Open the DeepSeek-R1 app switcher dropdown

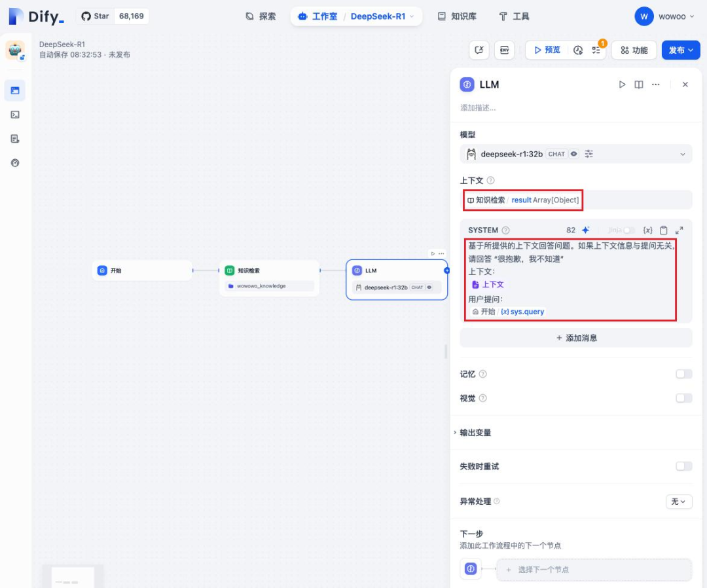pos(382,16)
